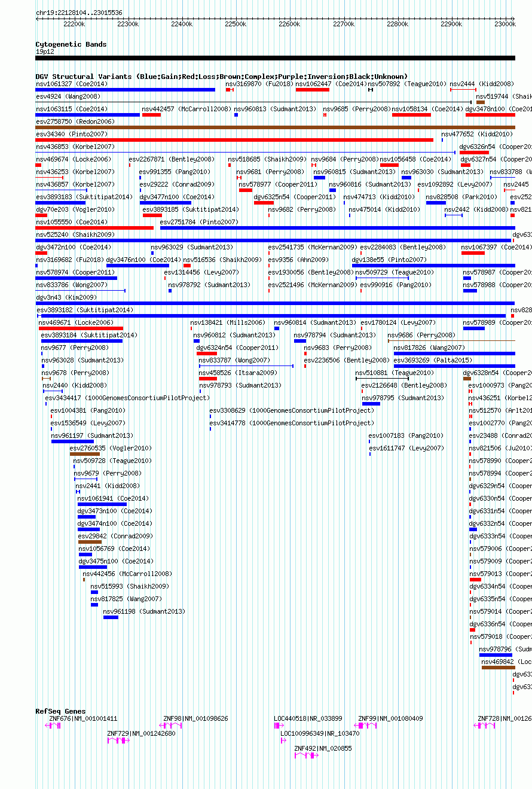This screenshot has height=789, width=532.
Task: Click the brown bar under esv29842 (Conrad2009)
Action: point(90,542)
